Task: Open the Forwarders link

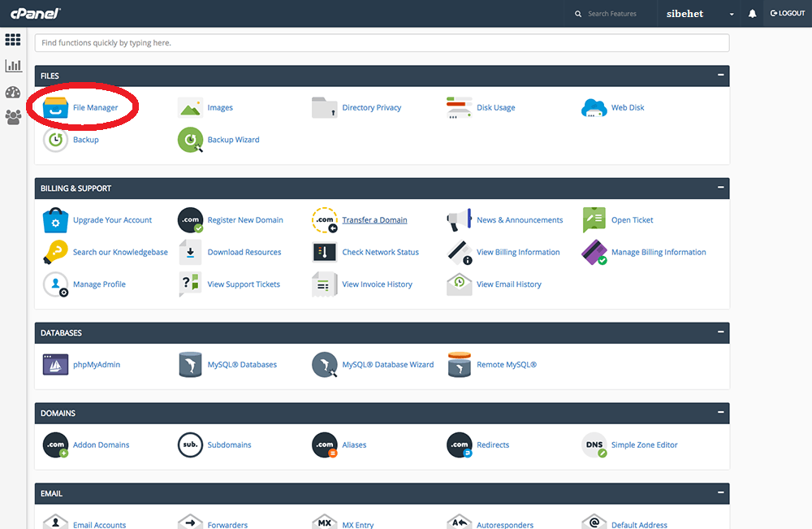Action: tap(227, 525)
